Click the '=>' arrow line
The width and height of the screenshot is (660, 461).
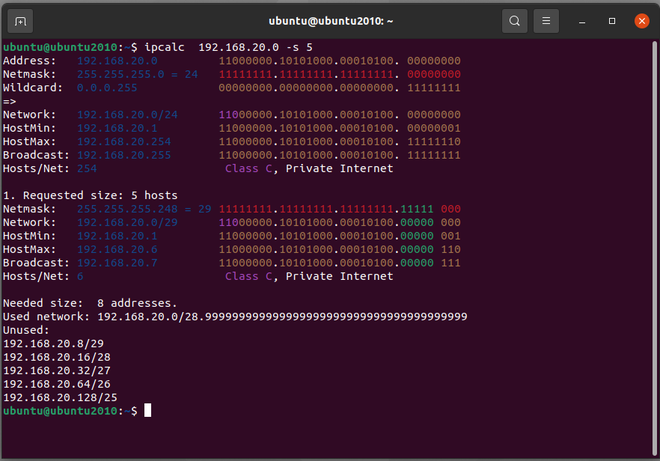(x=9, y=101)
